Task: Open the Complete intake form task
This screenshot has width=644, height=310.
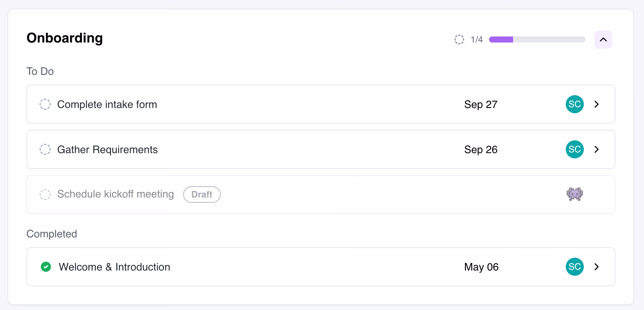Action: 320,104
